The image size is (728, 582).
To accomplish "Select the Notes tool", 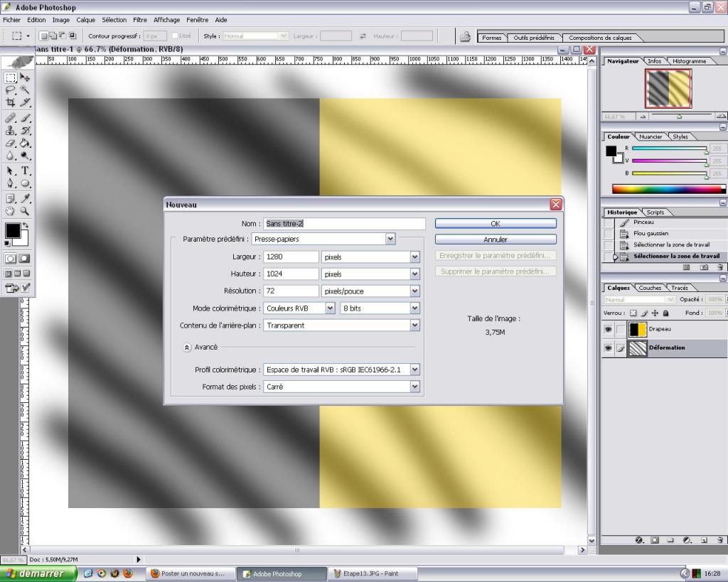I will (11, 199).
